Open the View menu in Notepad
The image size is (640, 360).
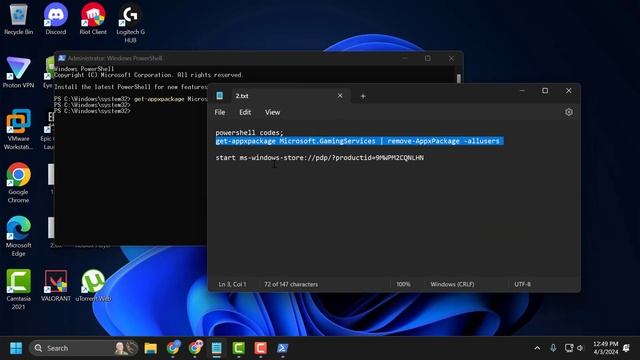[272, 112]
